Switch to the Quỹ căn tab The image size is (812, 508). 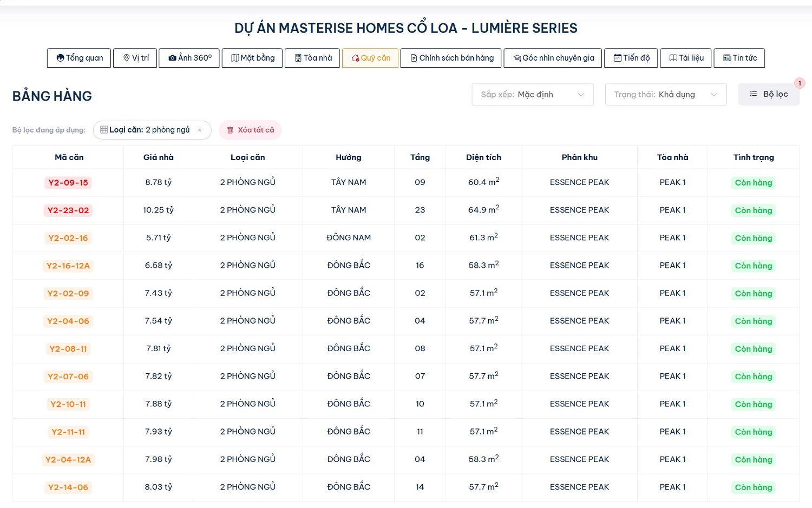370,58
